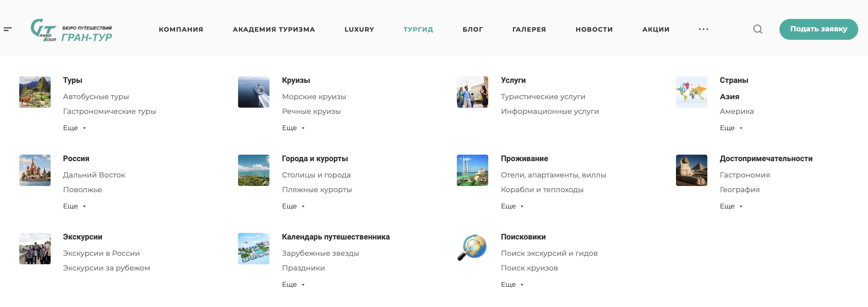Screen dimensions: 868x307
Task: Click the Достопримечательности sphinx image
Action: click(x=691, y=170)
